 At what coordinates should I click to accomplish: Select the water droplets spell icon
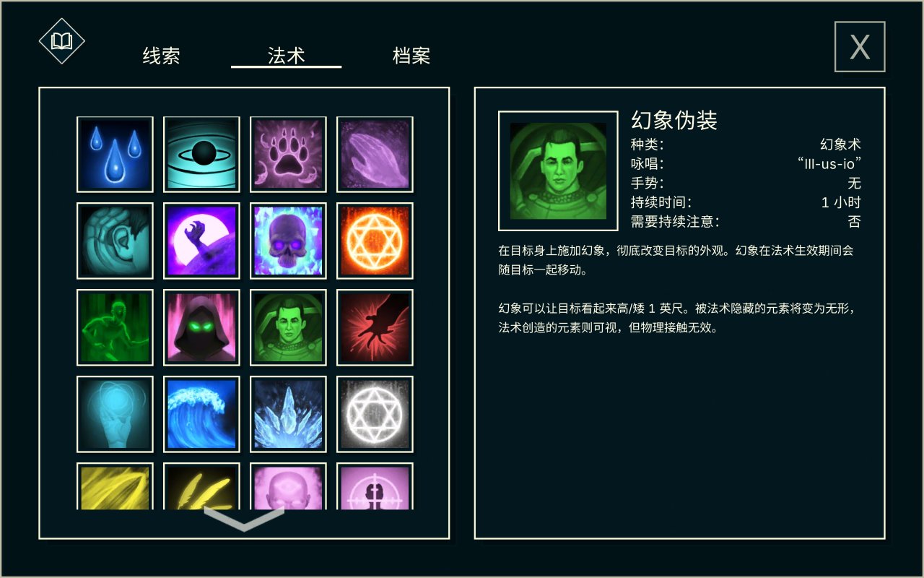pyautogui.click(x=115, y=155)
